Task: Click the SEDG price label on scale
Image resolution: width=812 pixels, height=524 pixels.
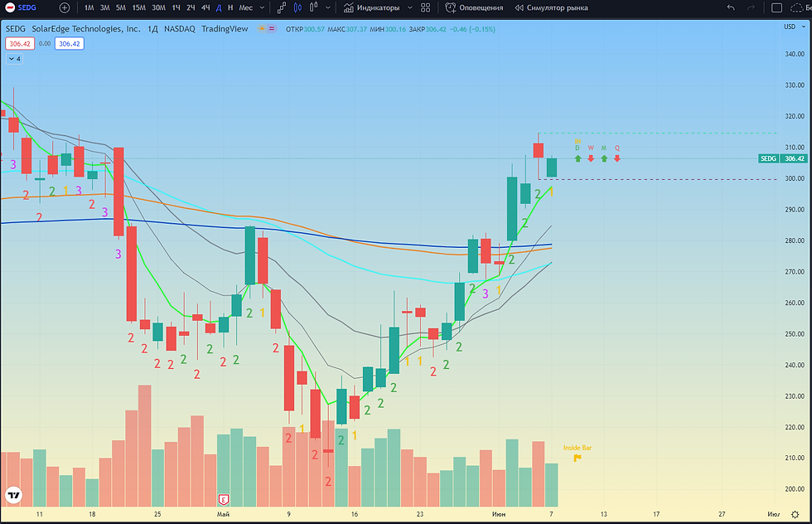Action: coord(769,158)
